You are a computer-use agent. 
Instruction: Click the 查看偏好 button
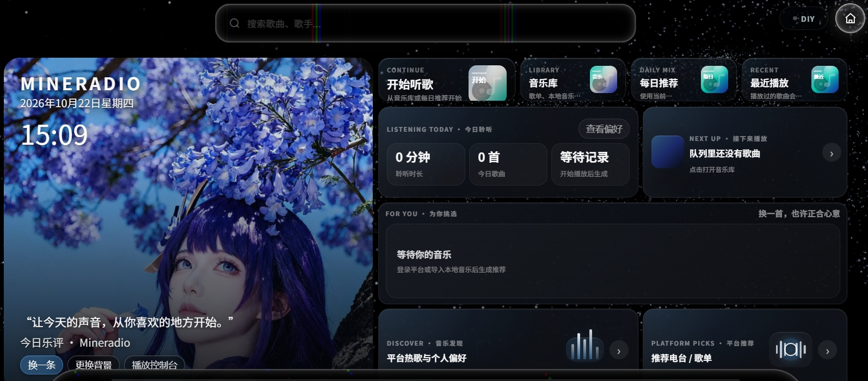pyautogui.click(x=604, y=129)
